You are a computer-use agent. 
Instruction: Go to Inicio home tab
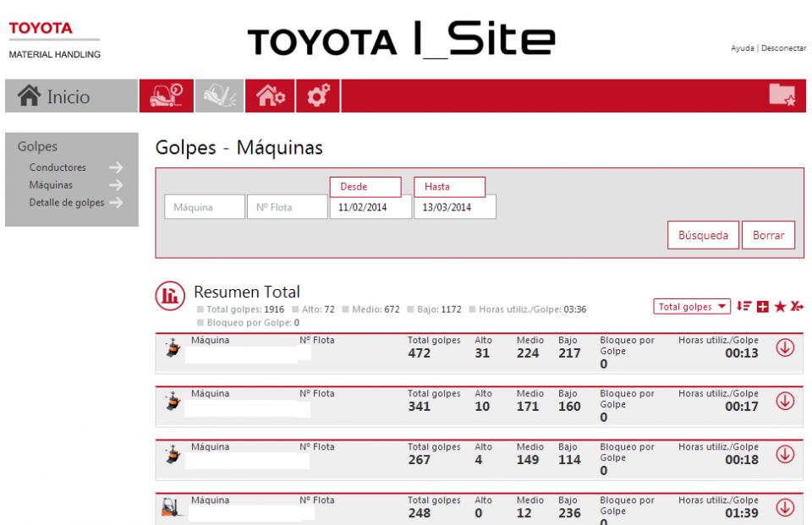pyautogui.click(x=71, y=96)
